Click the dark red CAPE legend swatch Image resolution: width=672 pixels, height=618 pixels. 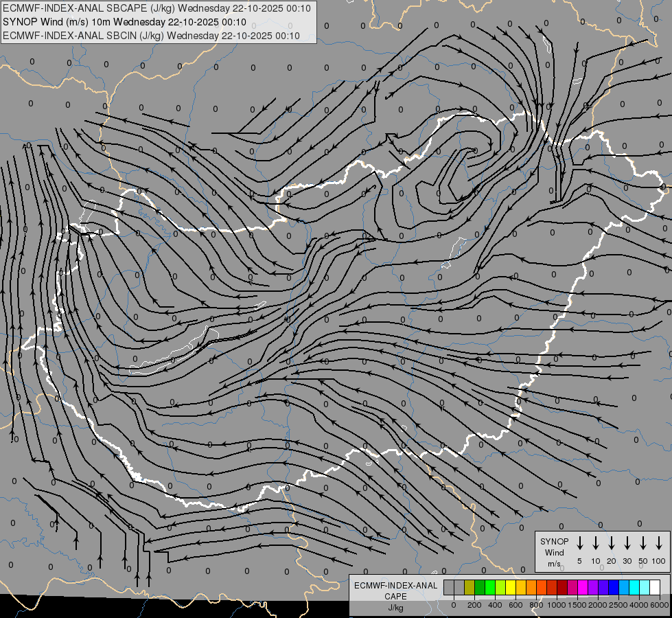tap(563, 587)
